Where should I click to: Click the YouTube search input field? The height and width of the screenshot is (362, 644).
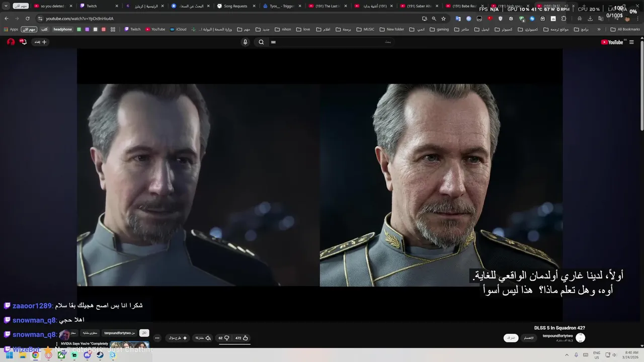click(332, 42)
